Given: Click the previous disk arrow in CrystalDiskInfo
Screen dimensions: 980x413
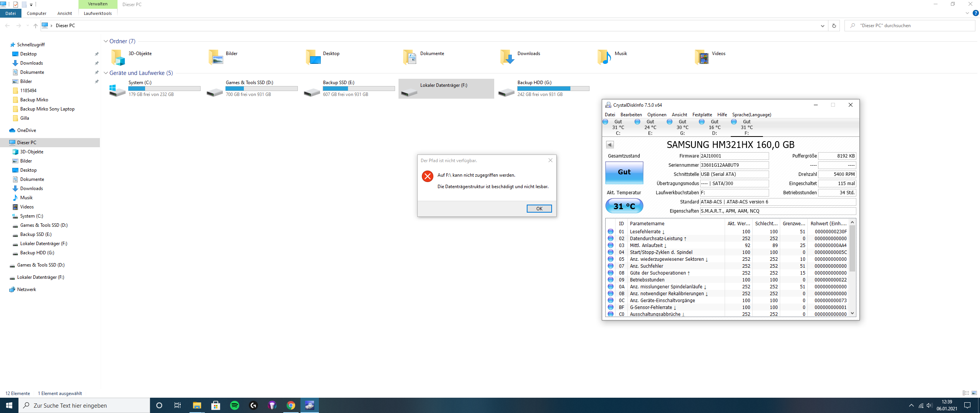Looking at the screenshot, I should 610,145.
